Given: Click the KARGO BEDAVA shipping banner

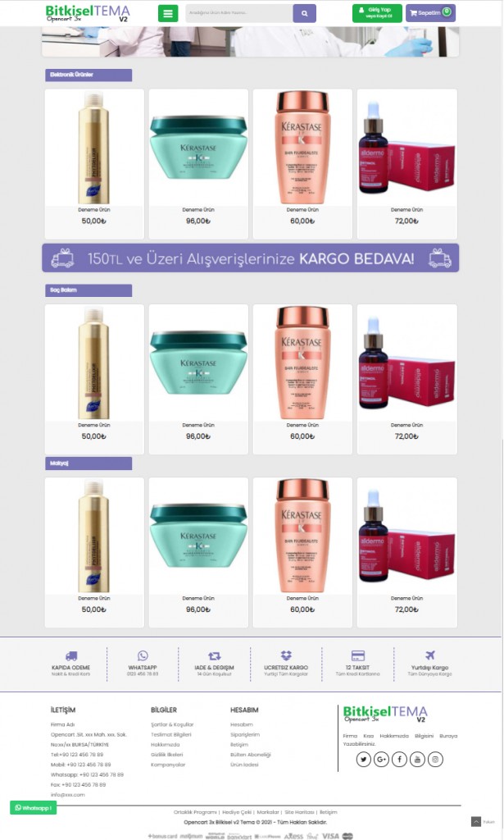Looking at the screenshot, I should point(251,258).
